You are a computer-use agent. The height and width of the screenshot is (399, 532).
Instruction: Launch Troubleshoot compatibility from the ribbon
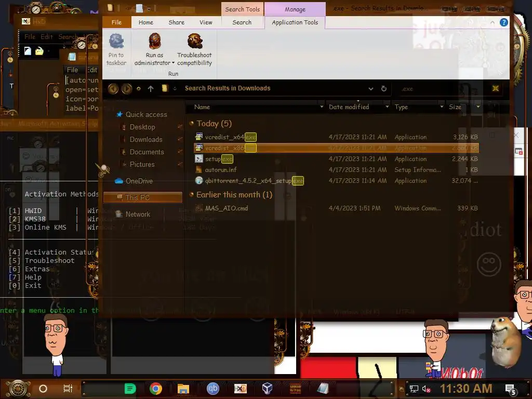pyautogui.click(x=195, y=49)
